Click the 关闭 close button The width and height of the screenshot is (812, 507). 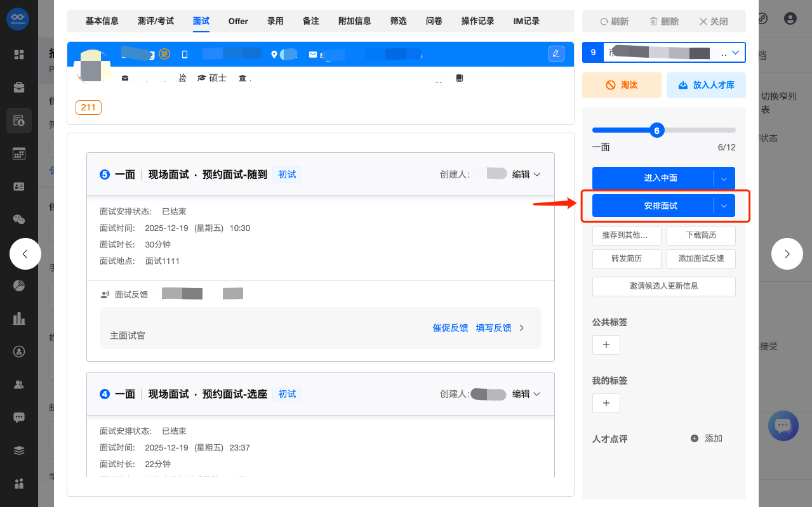(x=714, y=22)
